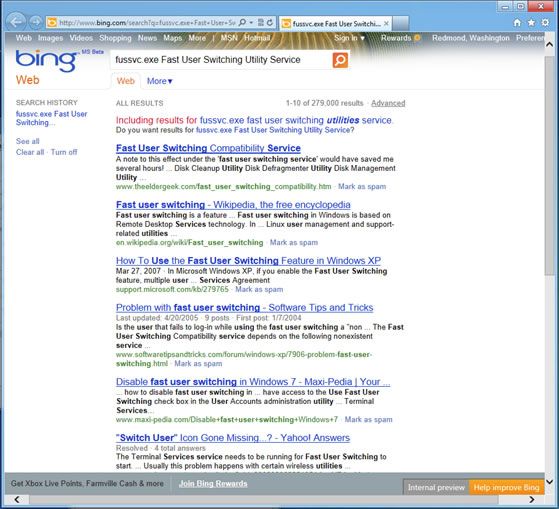This screenshot has height=509, width=559.
Task: Clear all search history
Action: tap(30, 152)
